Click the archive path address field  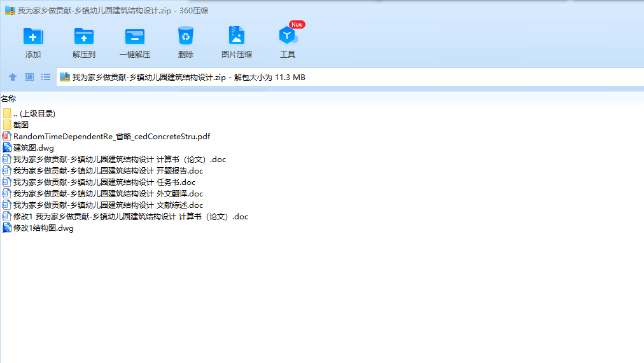click(350, 77)
